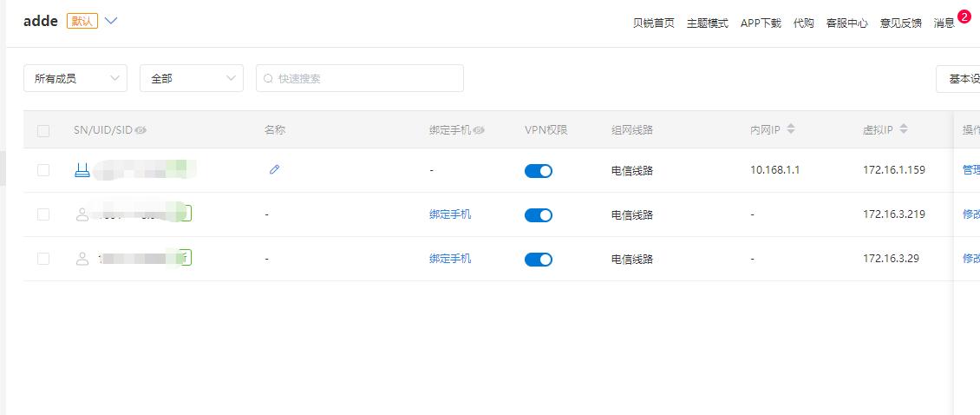Click the 名称 column header

275,130
